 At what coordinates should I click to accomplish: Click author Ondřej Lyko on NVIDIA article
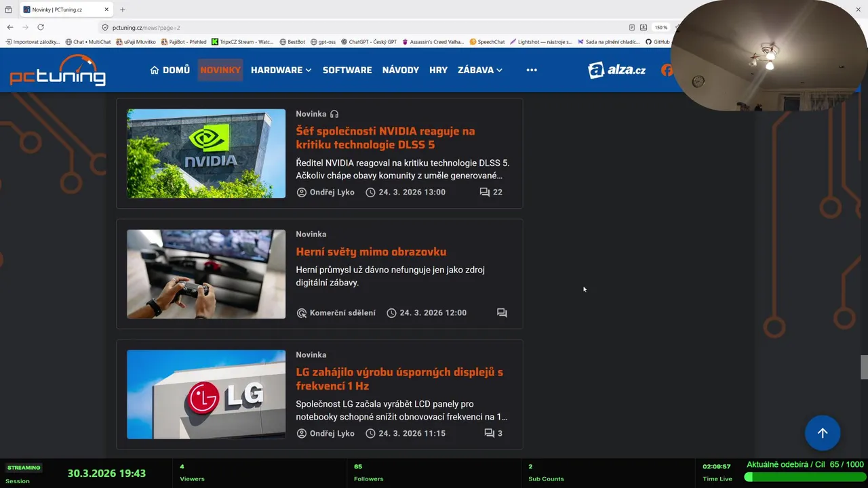325,192
